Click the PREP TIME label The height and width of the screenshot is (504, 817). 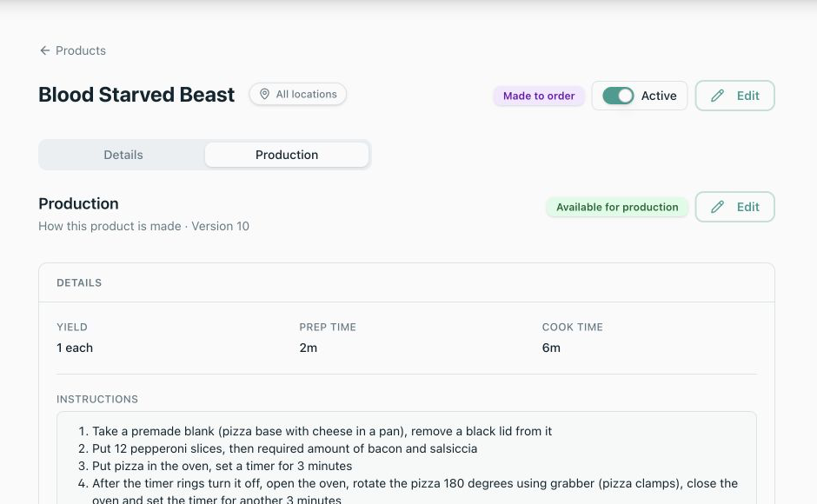[x=327, y=328]
